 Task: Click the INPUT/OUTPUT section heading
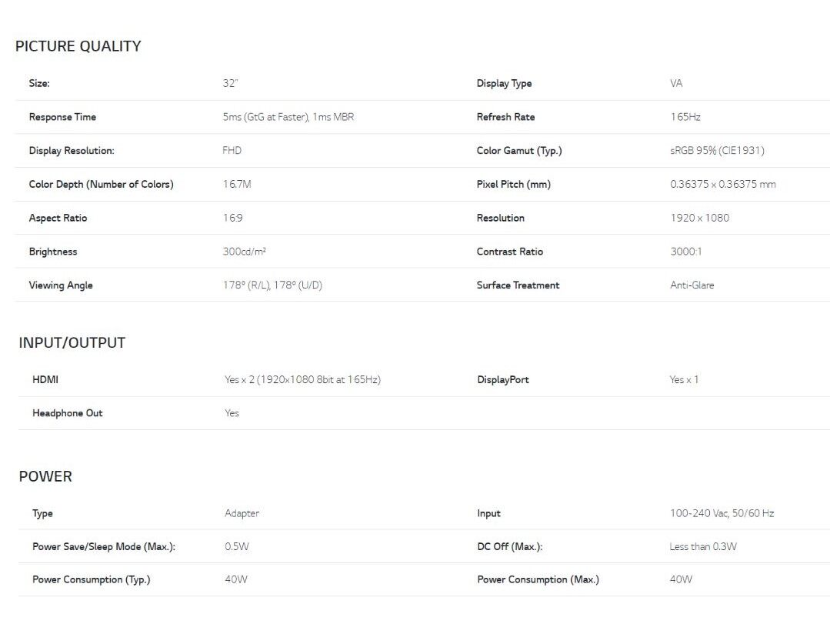click(72, 343)
